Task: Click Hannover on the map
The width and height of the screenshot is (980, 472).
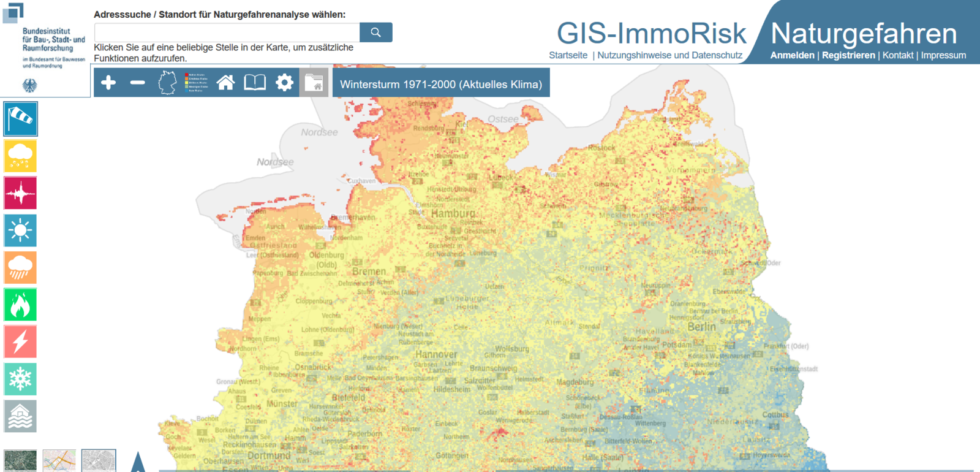Action: pos(436,354)
